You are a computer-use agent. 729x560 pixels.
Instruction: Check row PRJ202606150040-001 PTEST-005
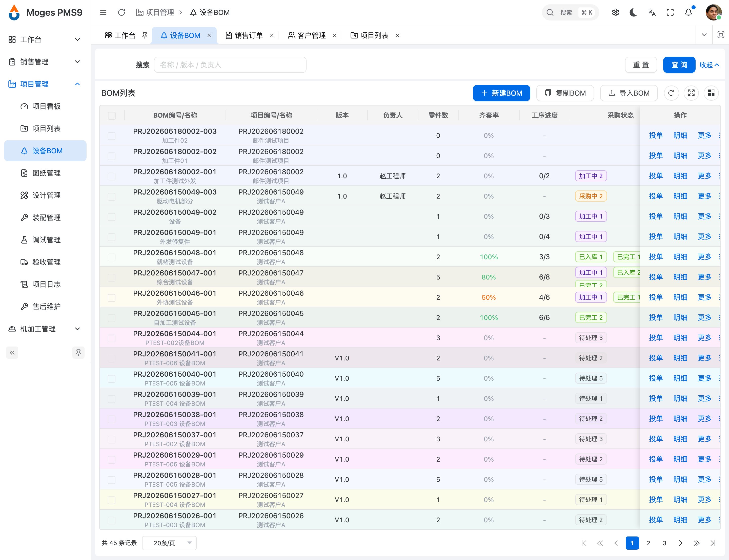[112, 378]
